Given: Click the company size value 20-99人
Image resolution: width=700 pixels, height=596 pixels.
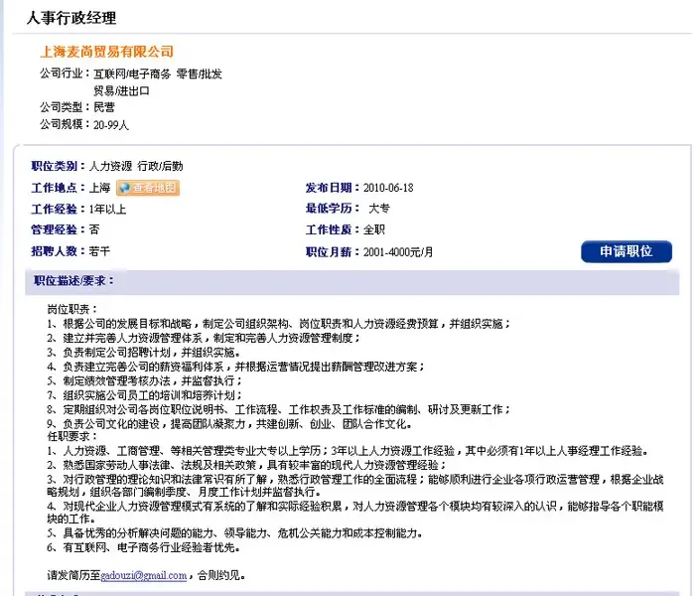Looking at the screenshot, I should [111, 125].
